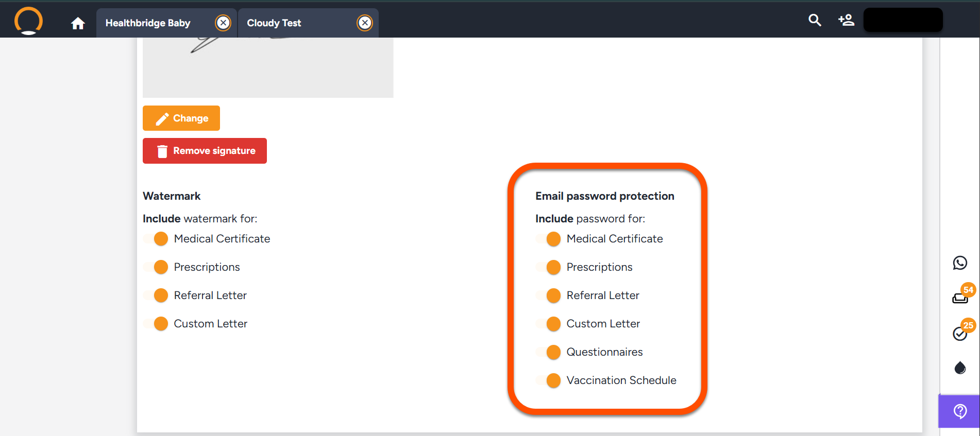
Task: Click the Change signature button
Action: (x=181, y=118)
